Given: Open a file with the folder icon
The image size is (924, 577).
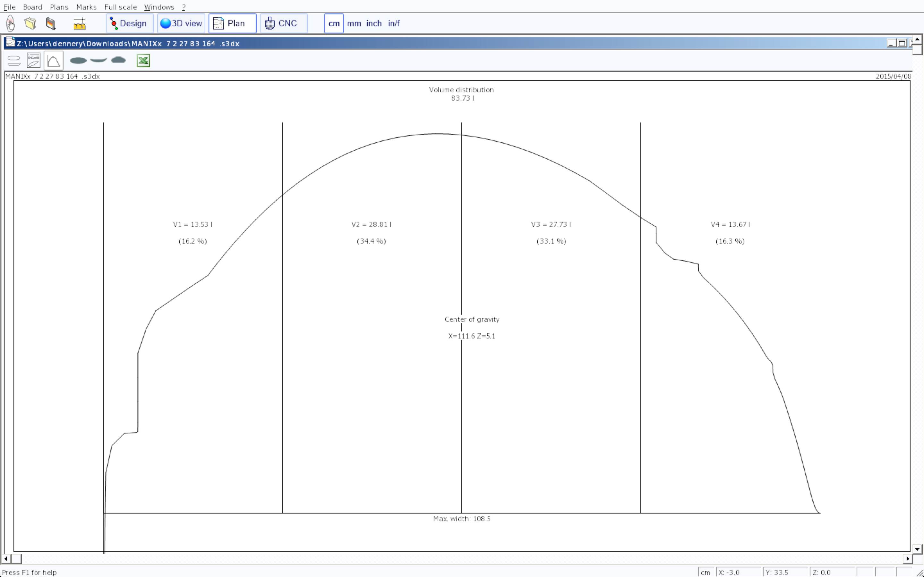Looking at the screenshot, I should (x=30, y=23).
